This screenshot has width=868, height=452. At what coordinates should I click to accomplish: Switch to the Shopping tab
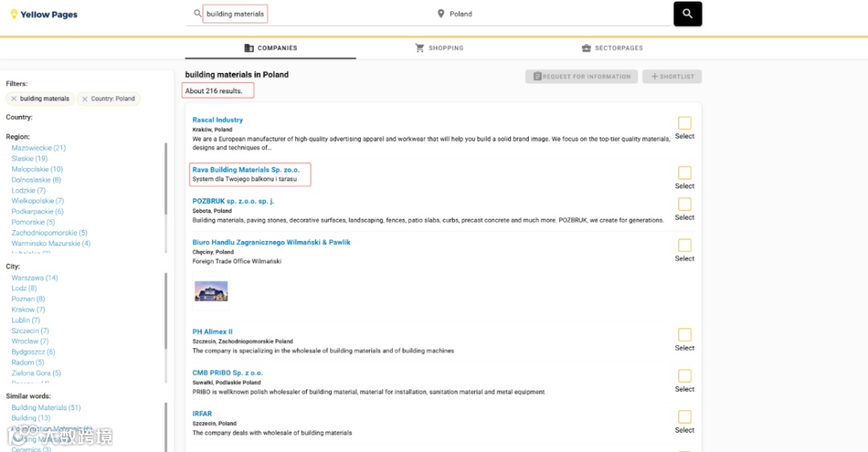[440, 48]
